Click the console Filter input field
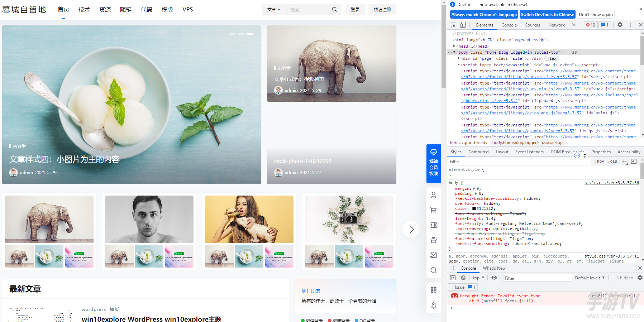This screenshot has width=644, height=322. click(x=537, y=278)
